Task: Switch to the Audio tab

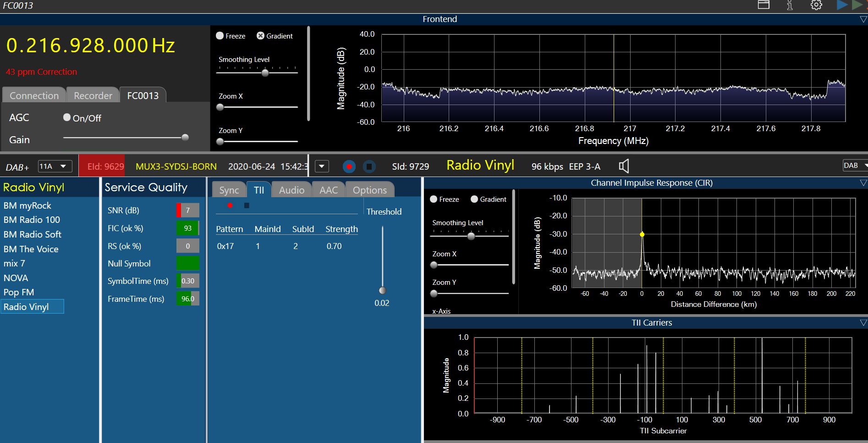Action: click(x=291, y=190)
